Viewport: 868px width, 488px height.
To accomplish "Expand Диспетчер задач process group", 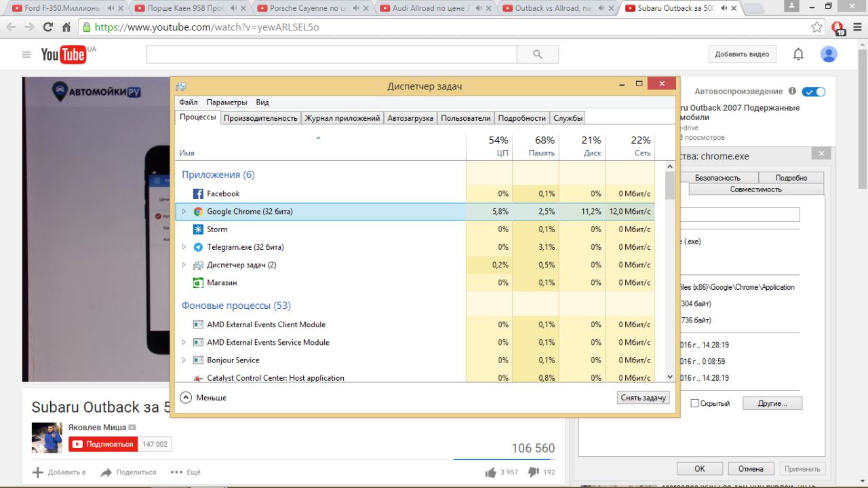I will 183,265.
